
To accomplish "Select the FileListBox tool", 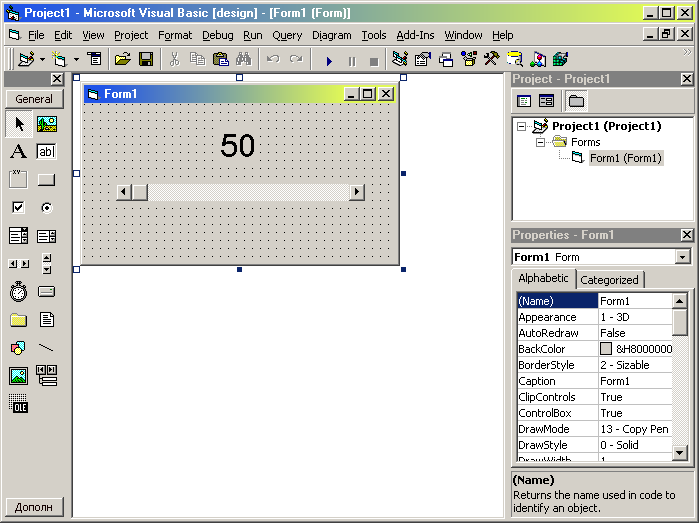I will [46, 320].
